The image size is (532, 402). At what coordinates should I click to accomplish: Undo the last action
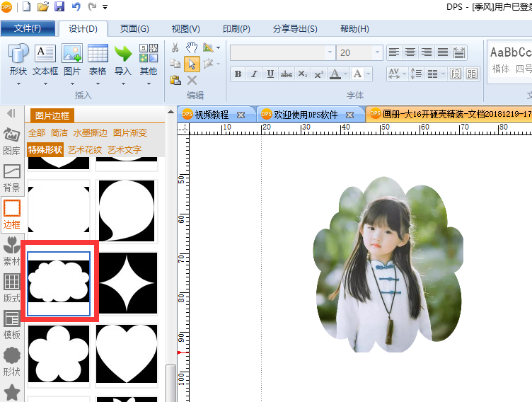76,6
